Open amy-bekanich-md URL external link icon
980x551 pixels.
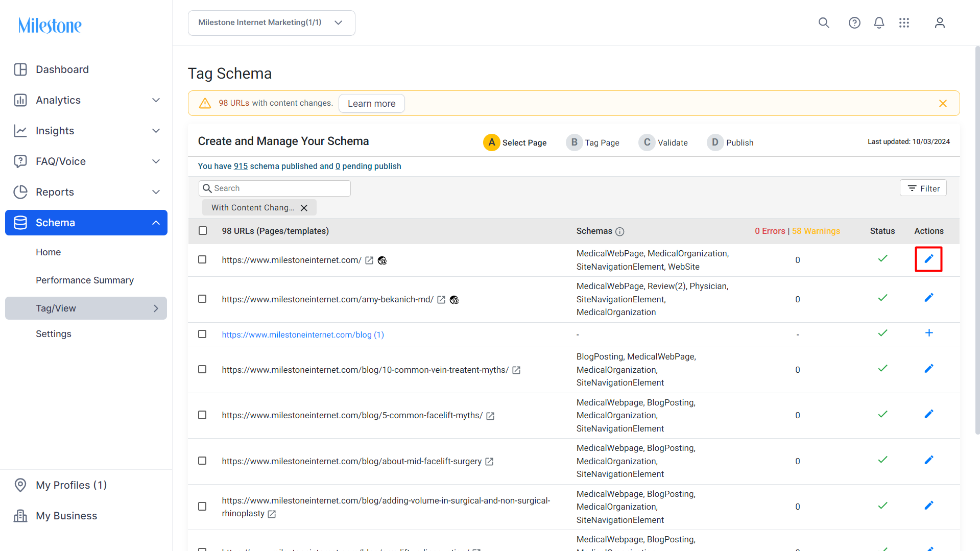tap(441, 300)
